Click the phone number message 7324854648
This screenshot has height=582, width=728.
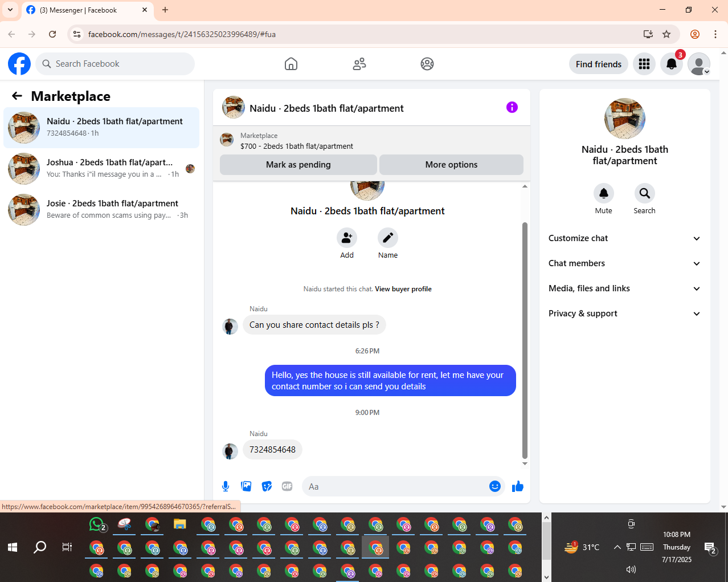pyautogui.click(x=272, y=450)
